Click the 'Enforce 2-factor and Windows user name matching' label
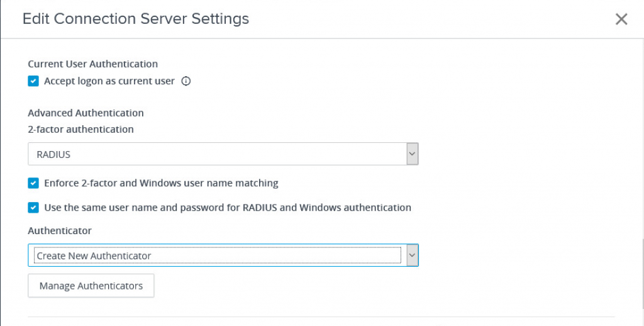 tap(161, 183)
